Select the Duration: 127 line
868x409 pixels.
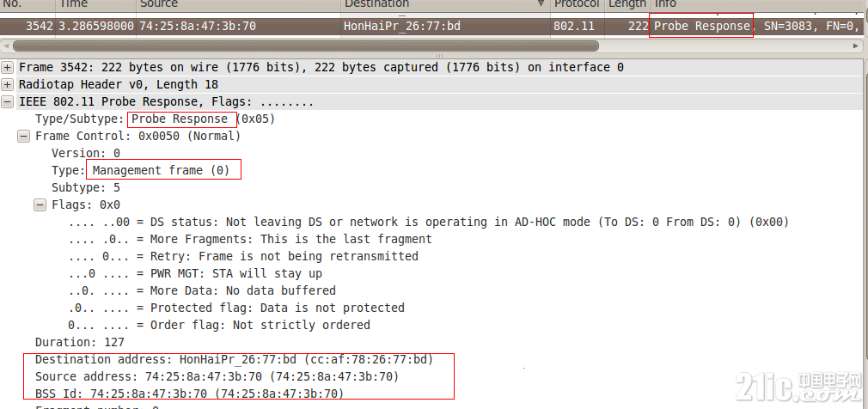(x=80, y=343)
